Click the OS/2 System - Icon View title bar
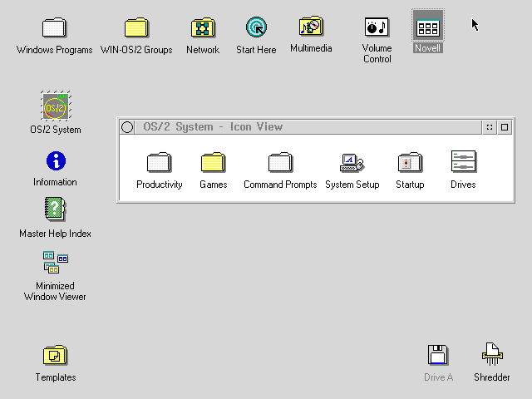 coord(308,127)
